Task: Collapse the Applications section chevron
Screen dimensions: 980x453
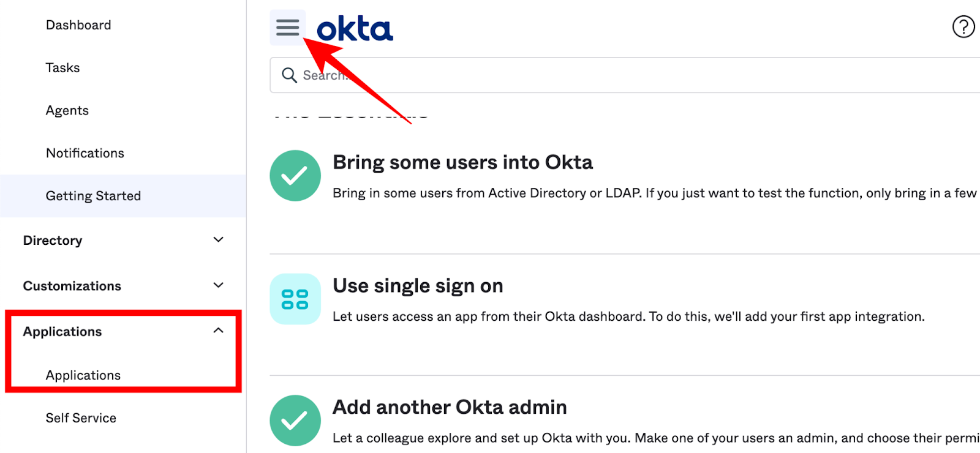Action: [219, 331]
